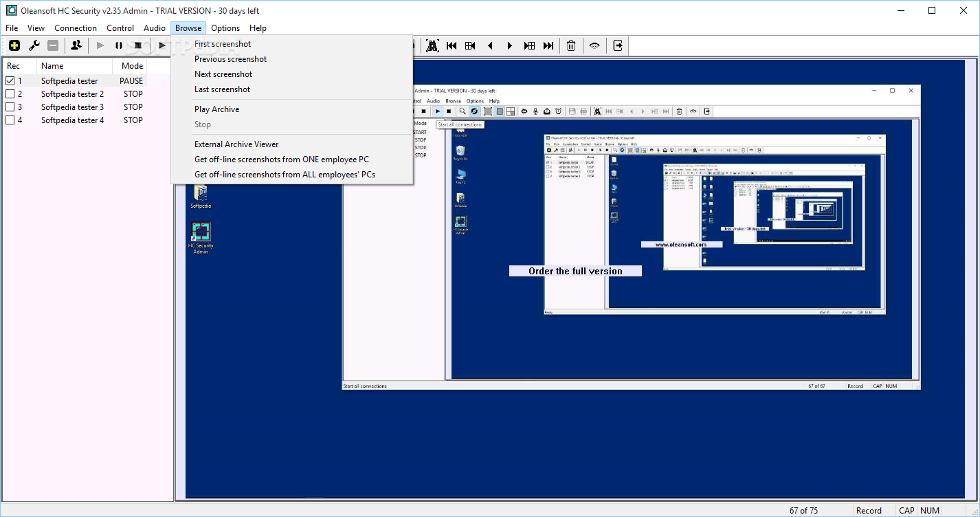Viewport: 980px width, 517px height.
Task: Click the Record indicator in main status bar
Action: (x=869, y=511)
